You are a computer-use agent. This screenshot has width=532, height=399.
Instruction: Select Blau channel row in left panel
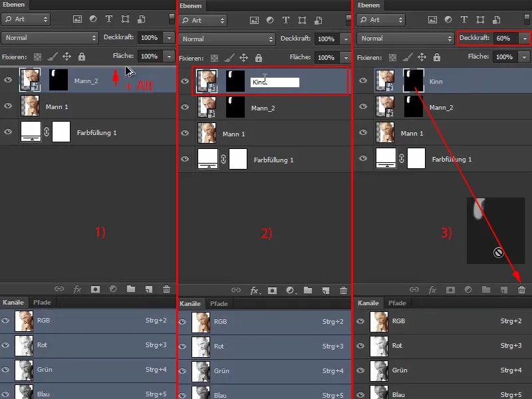88,392
